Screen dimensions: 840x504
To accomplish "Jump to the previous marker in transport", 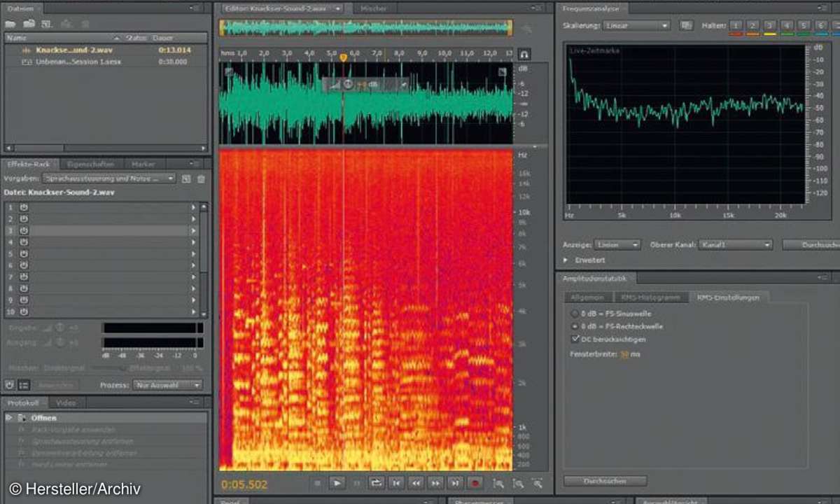I will 396,482.
